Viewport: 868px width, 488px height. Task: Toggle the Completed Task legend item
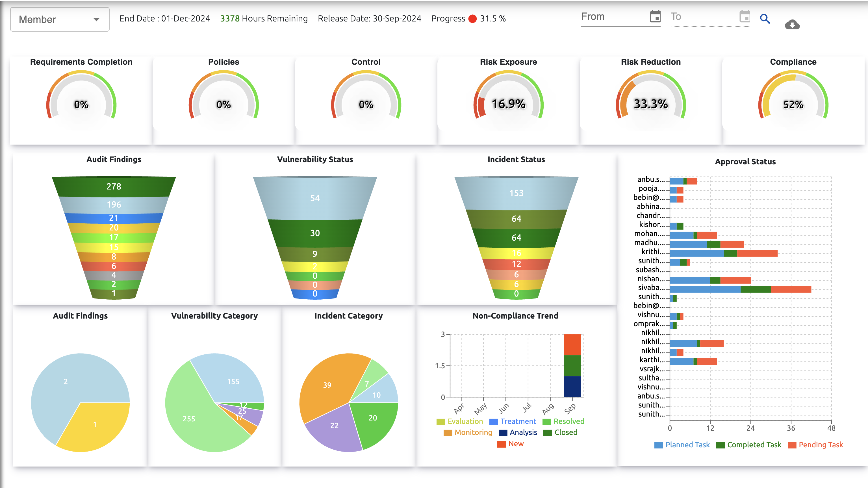click(x=749, y=445)
